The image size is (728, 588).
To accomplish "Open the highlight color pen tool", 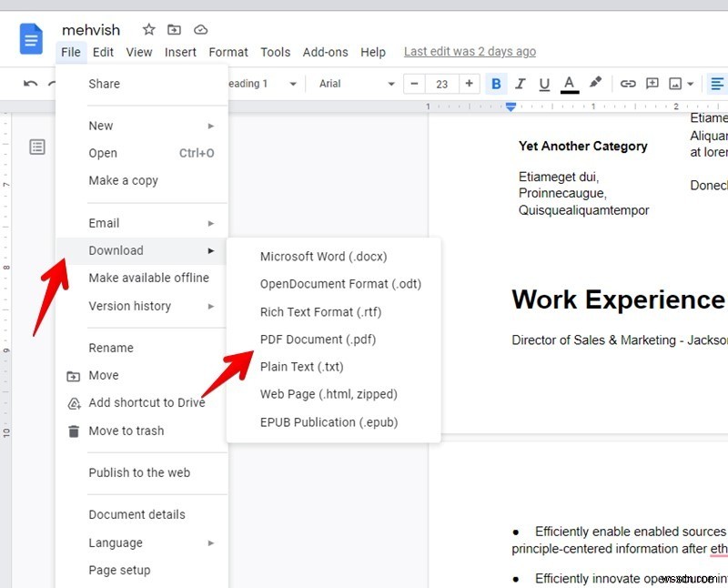I will click(595, 83).
